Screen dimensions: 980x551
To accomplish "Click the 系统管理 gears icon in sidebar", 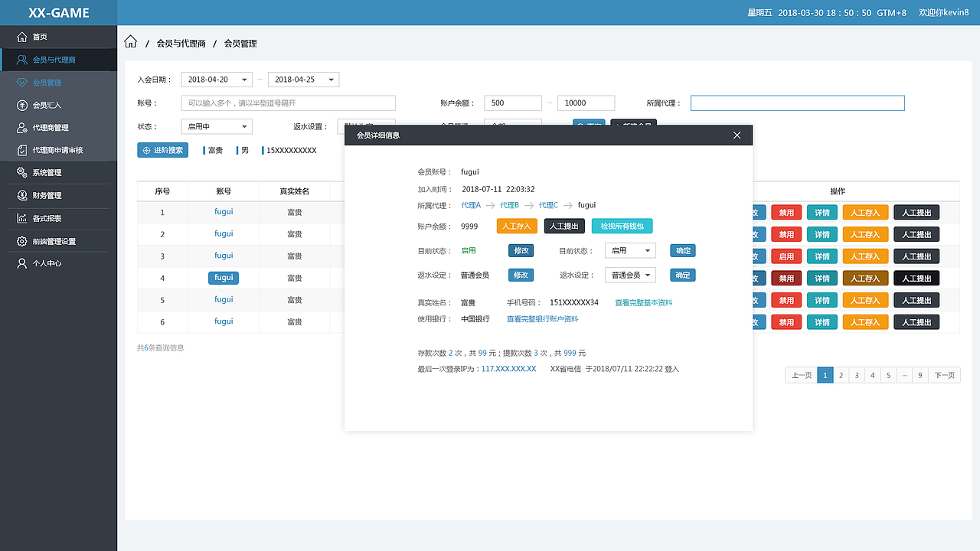I will point(22,173).
